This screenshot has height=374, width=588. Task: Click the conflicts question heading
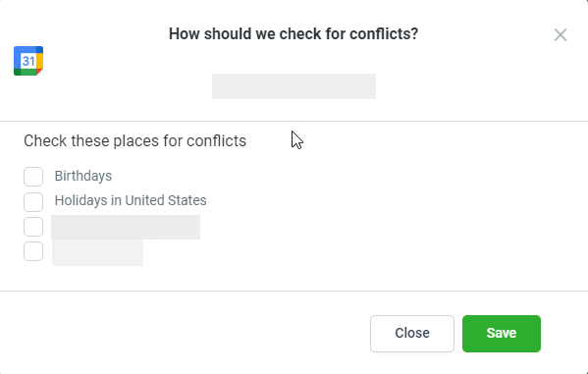pyautogui.click(x=294, y=33)
